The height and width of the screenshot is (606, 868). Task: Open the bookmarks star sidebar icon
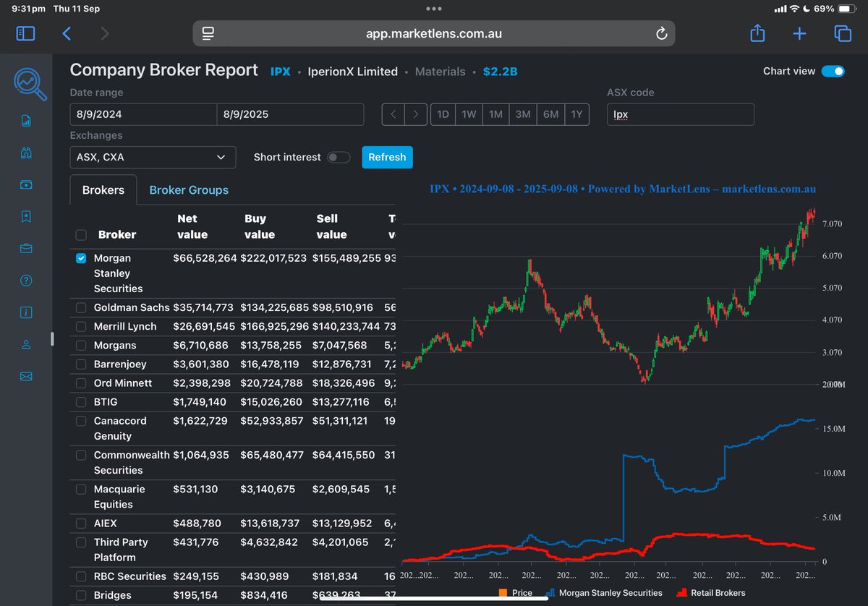[x=26, y=216]
